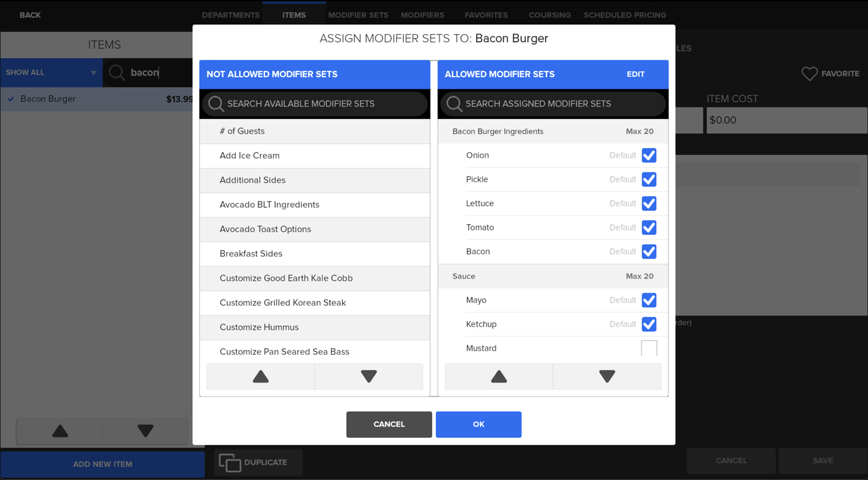
Task: Click the Search Available Modifier Sets field
Action: point(315,104)
